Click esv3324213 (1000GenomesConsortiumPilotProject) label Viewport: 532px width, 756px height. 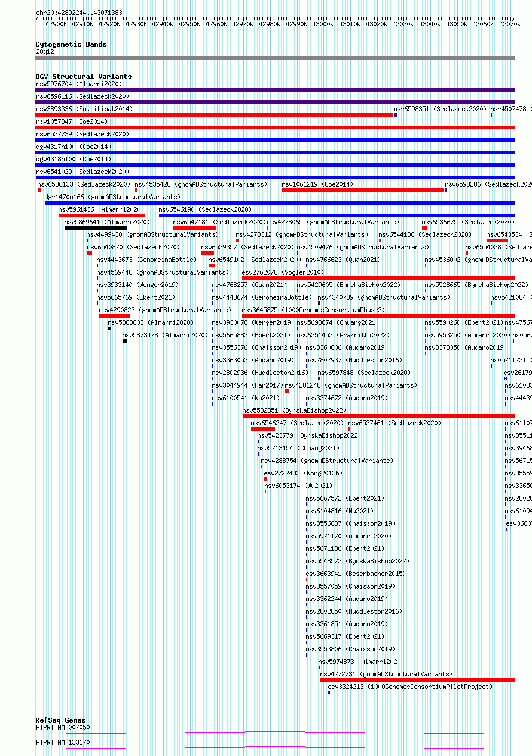coord(410,687)
